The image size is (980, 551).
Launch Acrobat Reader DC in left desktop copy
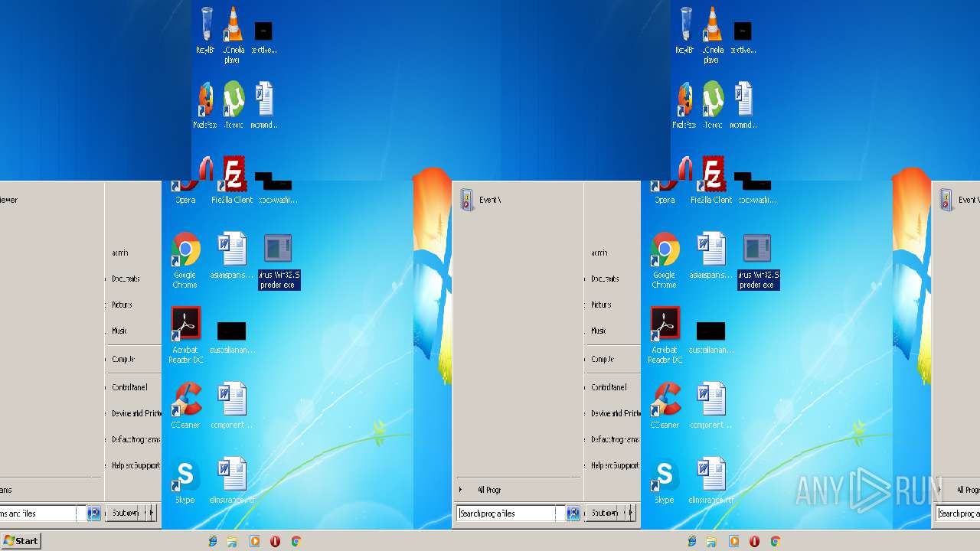point(185,335)
